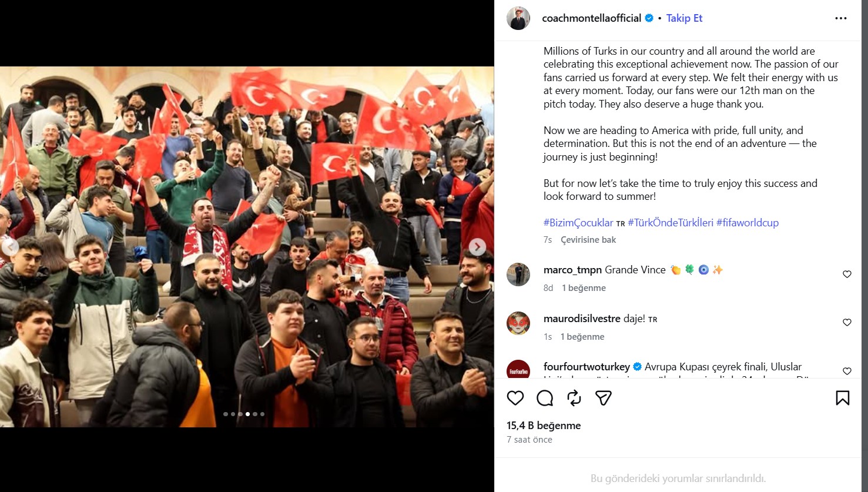Open the three-dot more options menu

pos(841,18)
